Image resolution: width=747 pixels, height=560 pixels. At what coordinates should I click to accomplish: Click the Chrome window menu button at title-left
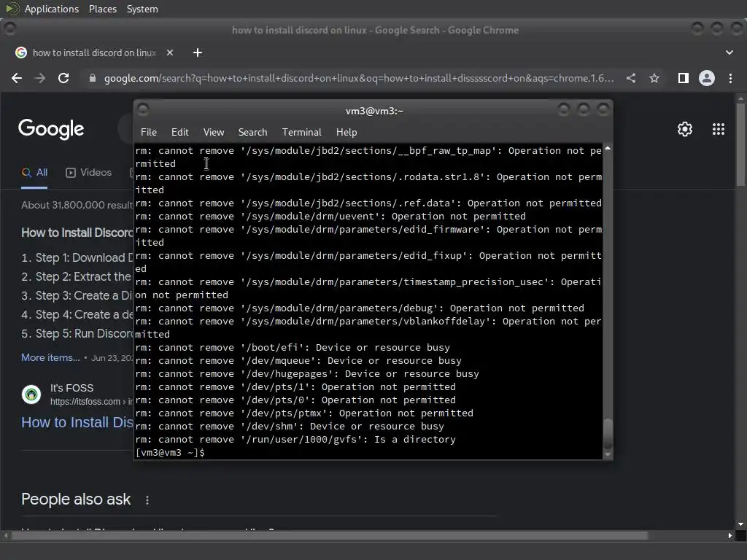(9, 29)
